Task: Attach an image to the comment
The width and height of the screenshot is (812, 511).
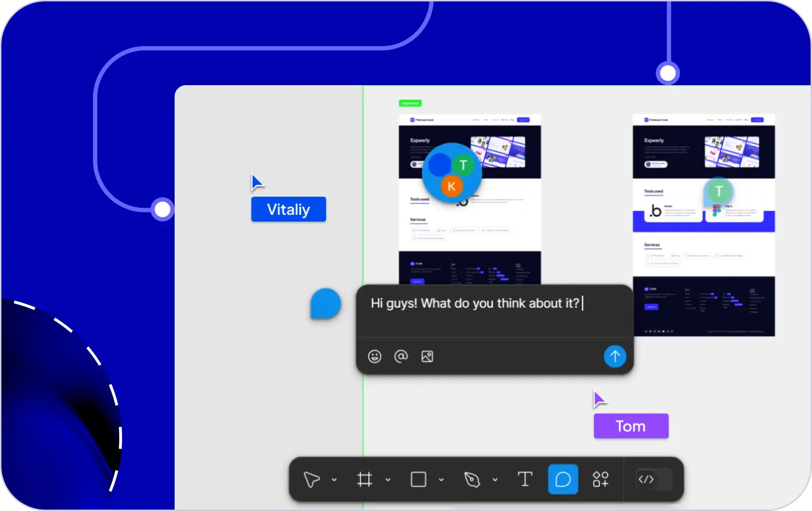Action: click(427, 356)
